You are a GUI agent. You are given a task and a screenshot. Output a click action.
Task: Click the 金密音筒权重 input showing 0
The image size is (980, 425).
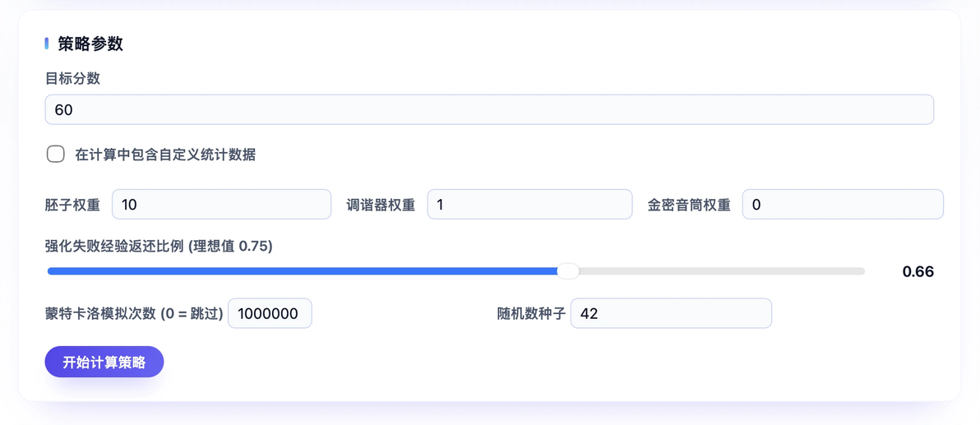click(x=843, y=205)
